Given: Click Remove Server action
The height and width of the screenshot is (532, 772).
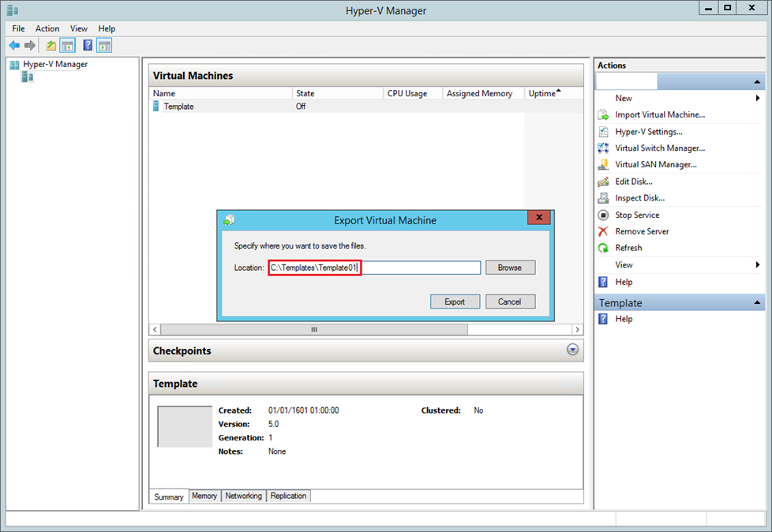Looking at the screenshot, I should point(642,231).
